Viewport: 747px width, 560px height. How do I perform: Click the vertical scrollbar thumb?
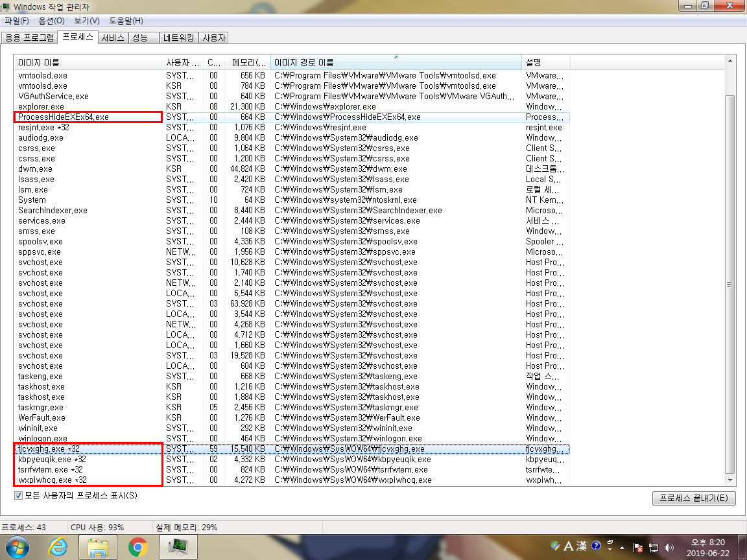coord(729,285)
